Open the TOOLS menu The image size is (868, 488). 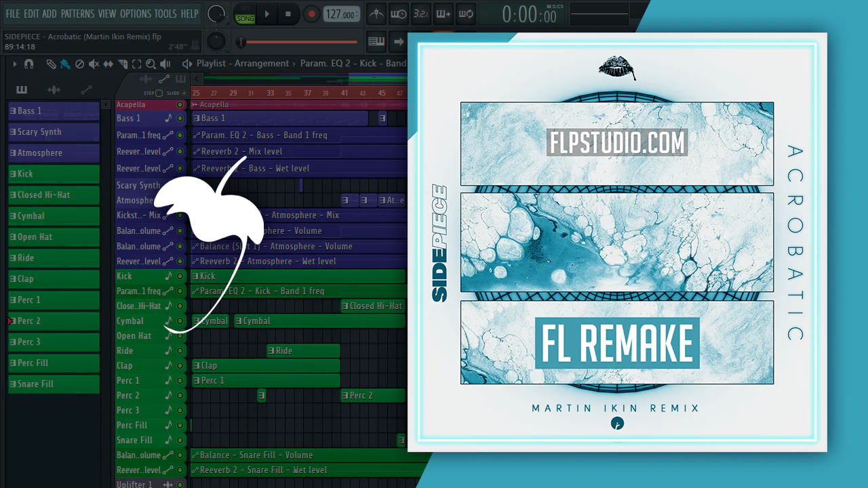point(165,14)
